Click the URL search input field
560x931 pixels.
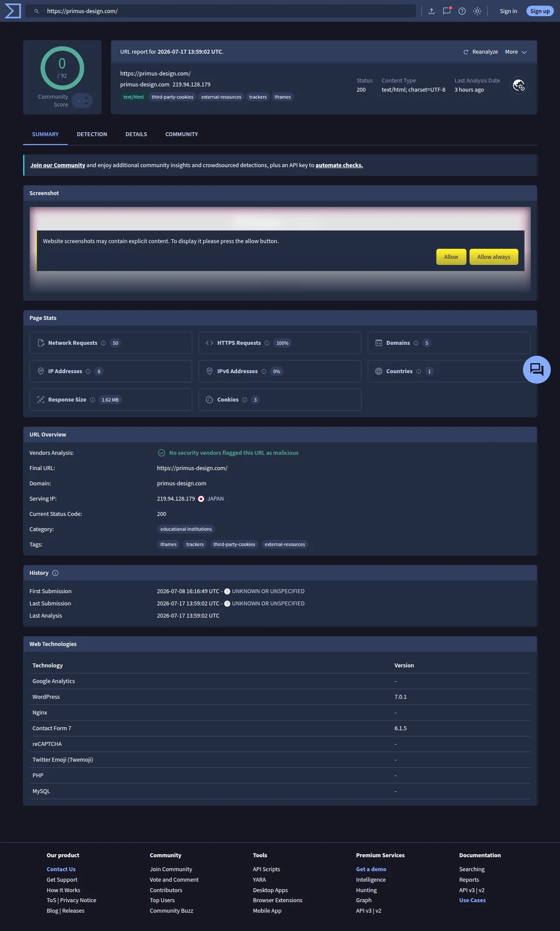click(x=220, y=11)
